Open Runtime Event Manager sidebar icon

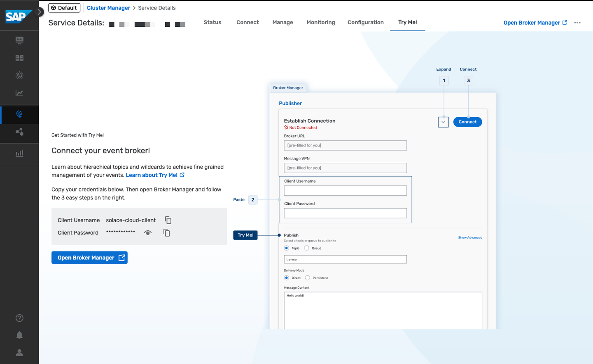tap(19, 75)
